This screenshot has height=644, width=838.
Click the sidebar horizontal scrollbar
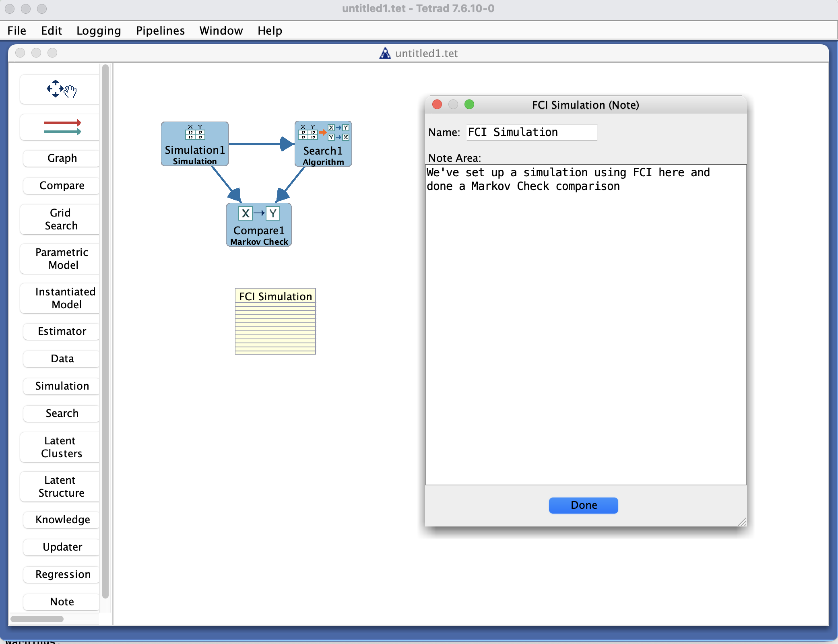[37, 619]
